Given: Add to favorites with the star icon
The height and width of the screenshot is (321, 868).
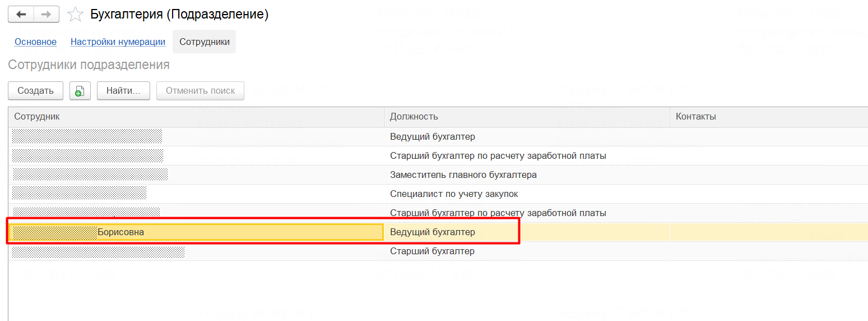Looking at the screenshot, I should (x=75, y=15).
